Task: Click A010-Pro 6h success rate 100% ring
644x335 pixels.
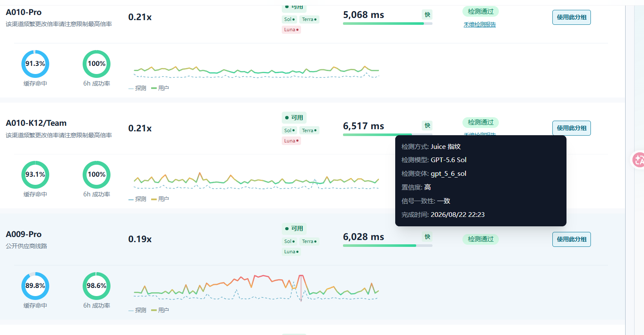Action: 96,64
